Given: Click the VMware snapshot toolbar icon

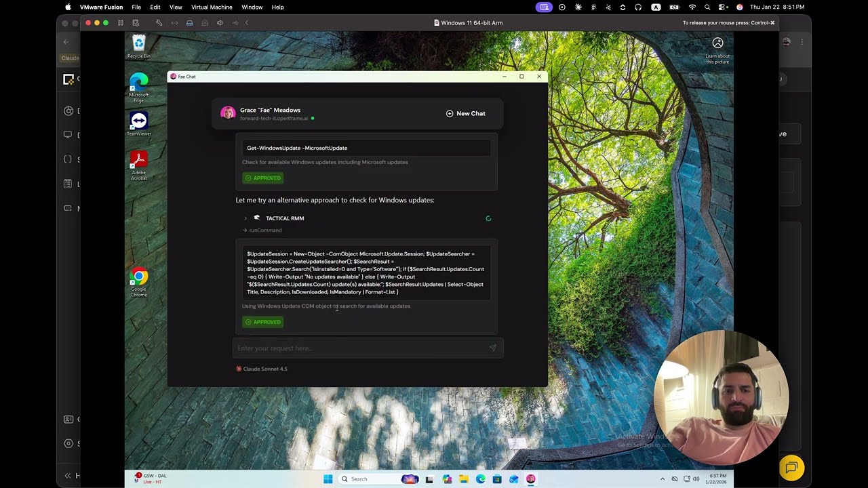Looking at the screenshot, I should click(136, 23).
